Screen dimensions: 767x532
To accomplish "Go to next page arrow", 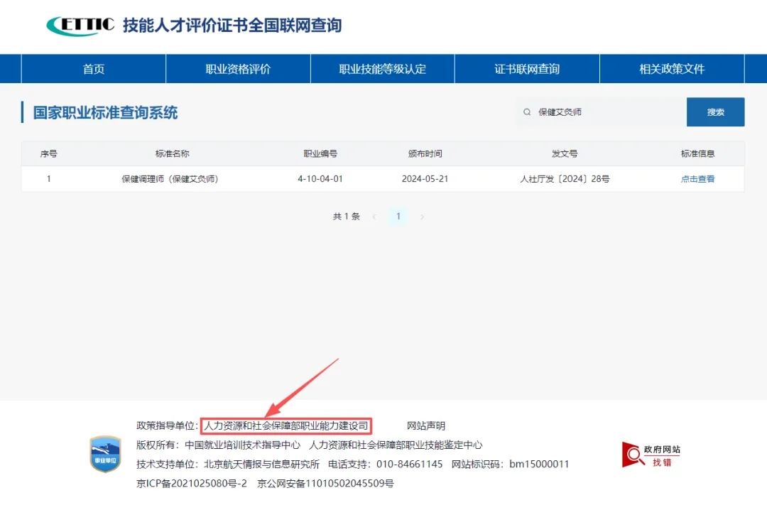I will tap(422, 217).
